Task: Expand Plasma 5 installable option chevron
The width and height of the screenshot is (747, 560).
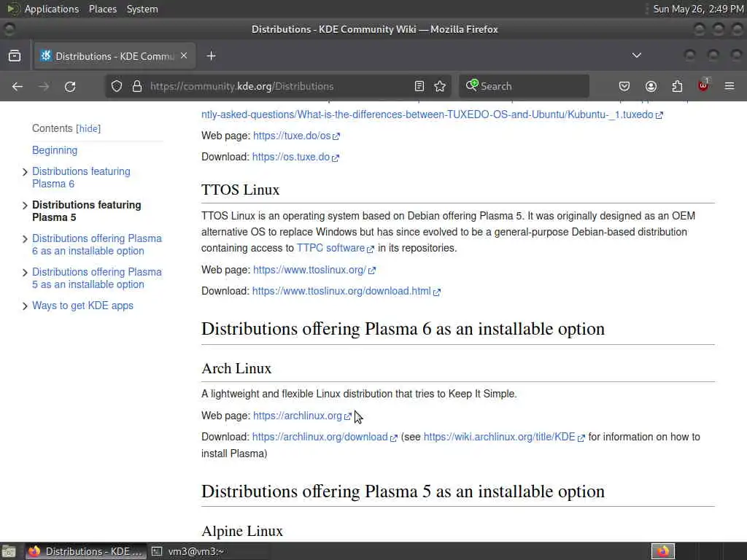Action: click(x=25, y=273)
